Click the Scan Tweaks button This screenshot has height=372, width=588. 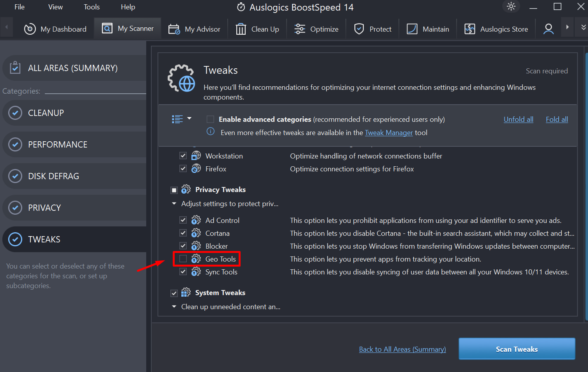click(x=517, y=349)
